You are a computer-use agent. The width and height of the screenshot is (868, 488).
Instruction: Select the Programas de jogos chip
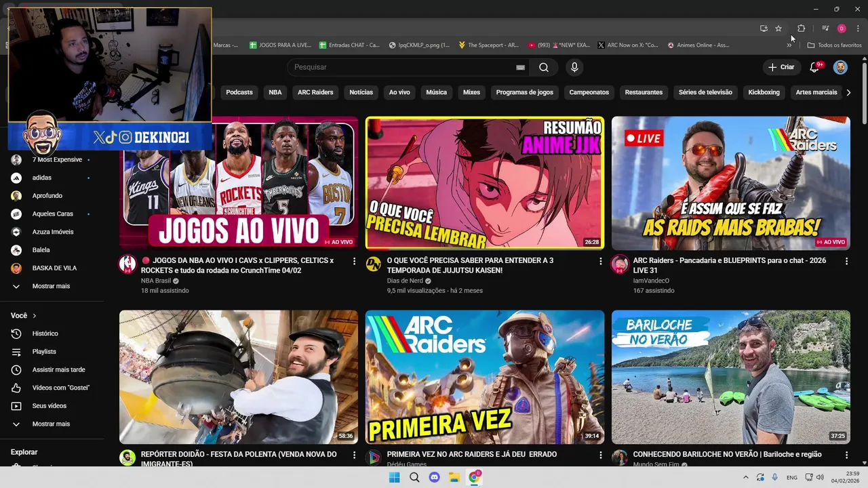click(525, 92)
